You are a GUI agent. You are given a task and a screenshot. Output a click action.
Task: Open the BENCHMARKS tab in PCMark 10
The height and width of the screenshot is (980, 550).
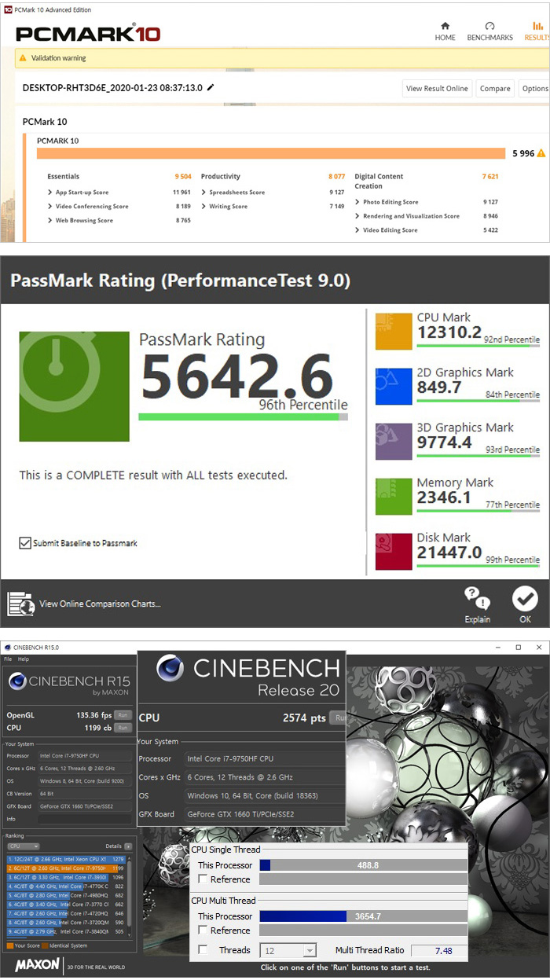tap(489, 31)
